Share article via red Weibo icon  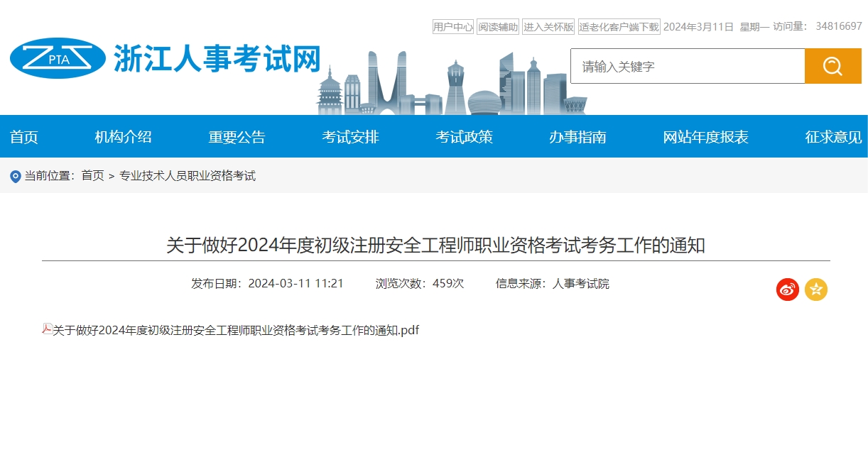point(787,290)
